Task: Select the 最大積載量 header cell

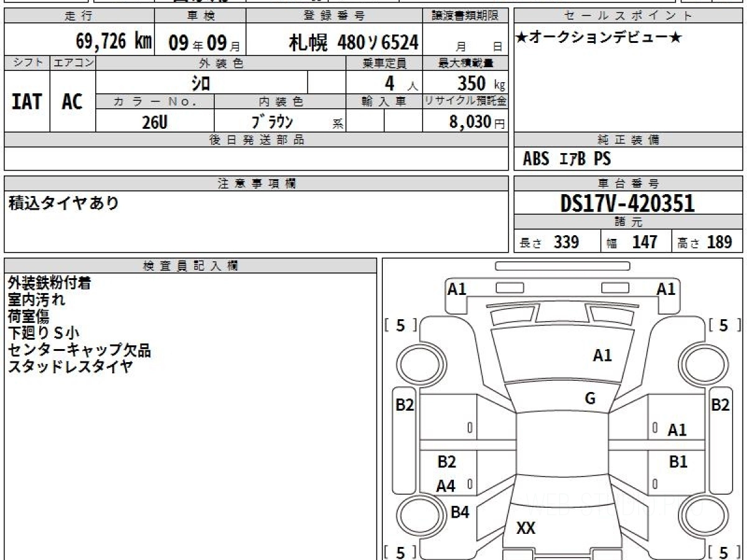Action: coord(466,63)
